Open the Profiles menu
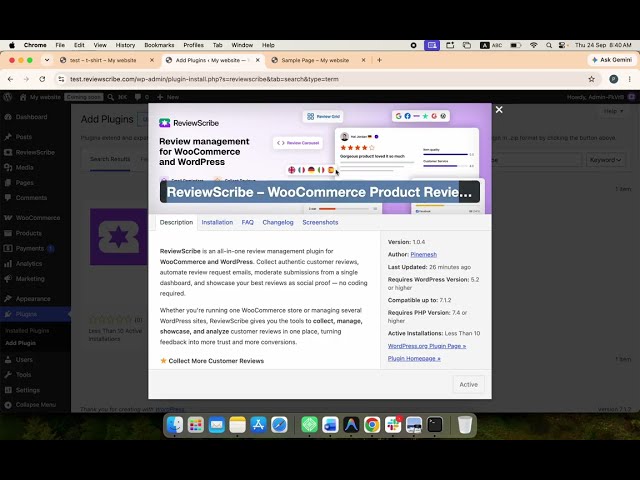 193,45
